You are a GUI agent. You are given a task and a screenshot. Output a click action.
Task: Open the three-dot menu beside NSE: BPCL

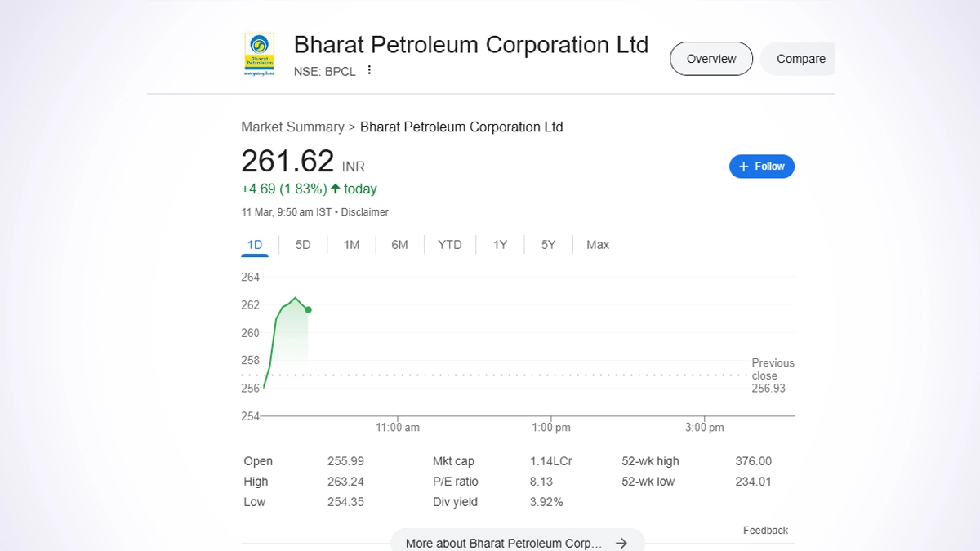(x=369, y=70)
